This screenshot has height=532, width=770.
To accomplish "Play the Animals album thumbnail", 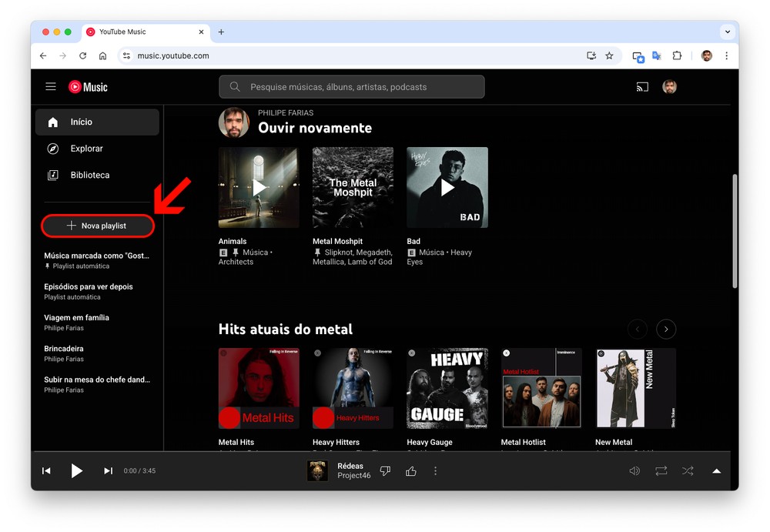I will pyautogui.click(x=259, y=188).
